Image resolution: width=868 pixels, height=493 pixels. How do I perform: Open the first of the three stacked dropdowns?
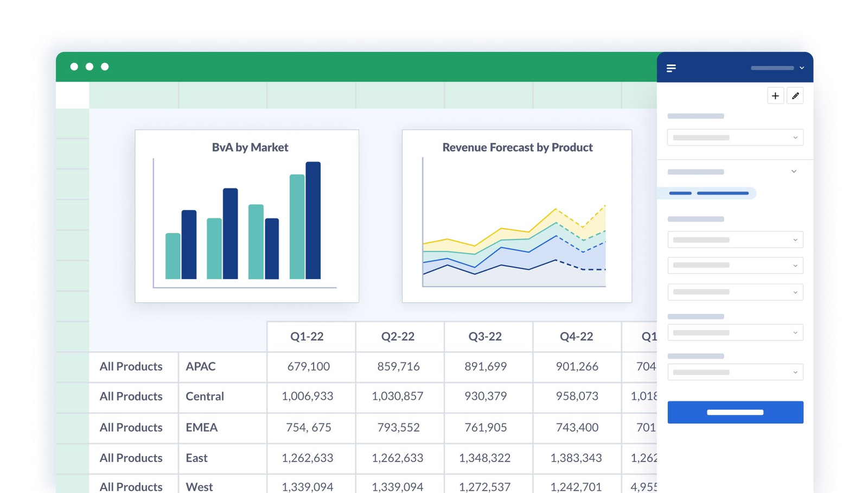pos(735,240)
